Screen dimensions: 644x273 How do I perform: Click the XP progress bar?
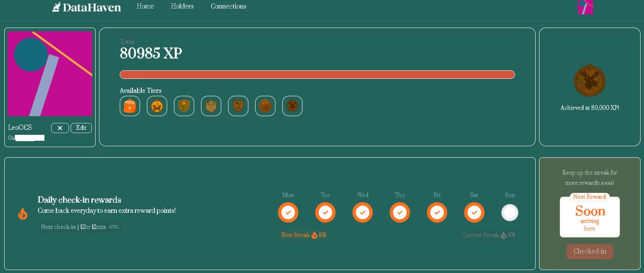317,75
